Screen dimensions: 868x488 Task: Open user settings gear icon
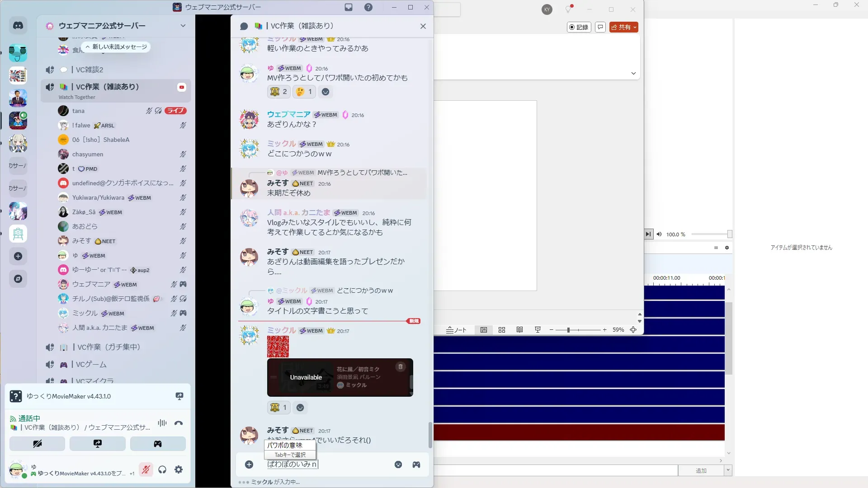pos(179,470)
